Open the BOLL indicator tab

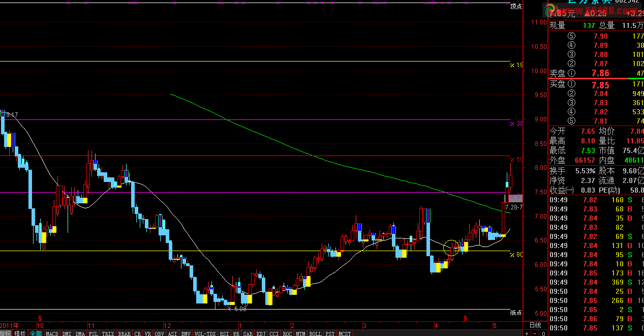[x=316, y=333]
